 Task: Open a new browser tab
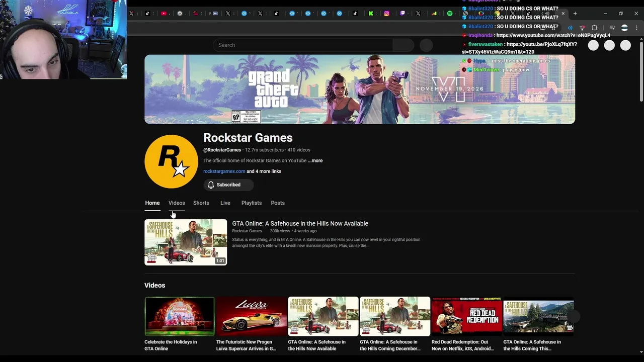(x=575, y=14)
